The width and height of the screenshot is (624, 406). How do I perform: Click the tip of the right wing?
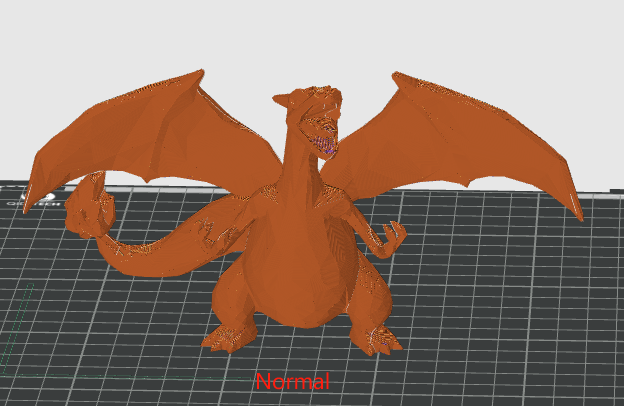click(577, 213)
